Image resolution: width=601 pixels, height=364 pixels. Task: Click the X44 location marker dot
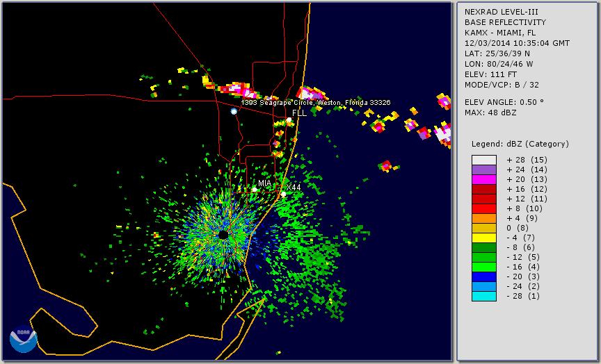coord(284,194)
